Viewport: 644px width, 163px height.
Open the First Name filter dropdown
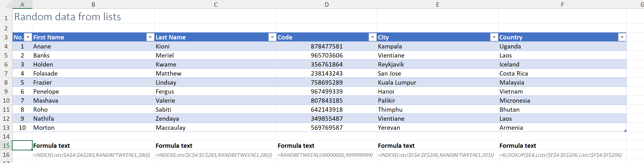(x=150, y=37)
